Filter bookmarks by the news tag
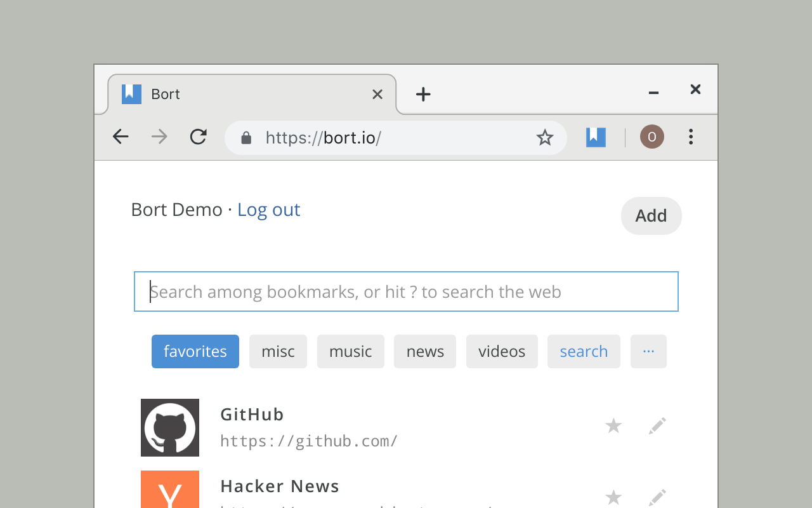The height and width of the screenshot is (508, 812). (425, 351)
